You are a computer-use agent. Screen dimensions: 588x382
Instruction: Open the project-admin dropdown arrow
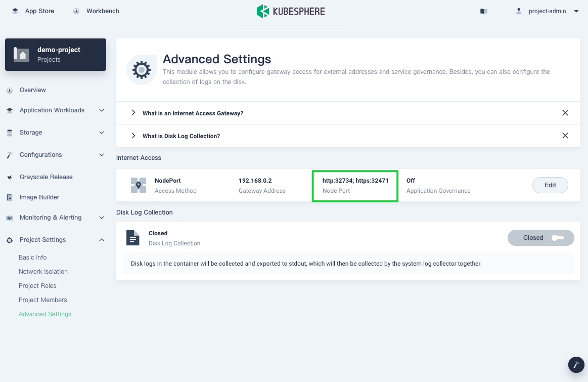pyautogui.click(x=576, y=11)
